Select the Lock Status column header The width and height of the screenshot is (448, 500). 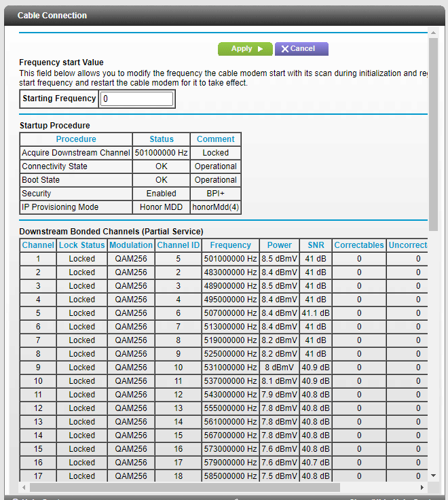[81, 245]
